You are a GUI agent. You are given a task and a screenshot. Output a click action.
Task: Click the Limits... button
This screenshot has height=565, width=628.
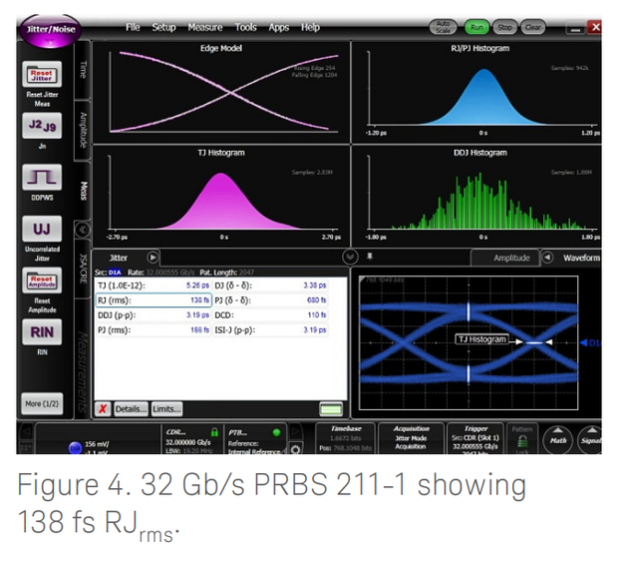pos(167,409)
